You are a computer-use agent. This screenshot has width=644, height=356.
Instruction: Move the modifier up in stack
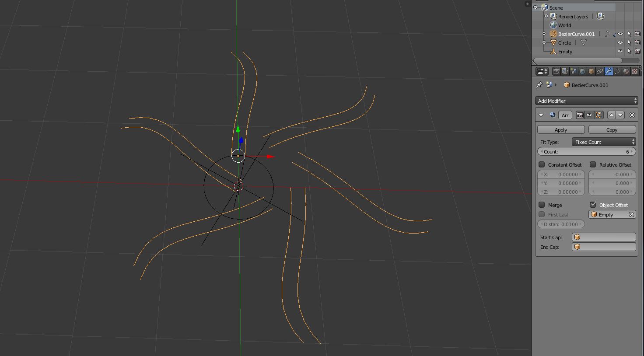(612, 115)
